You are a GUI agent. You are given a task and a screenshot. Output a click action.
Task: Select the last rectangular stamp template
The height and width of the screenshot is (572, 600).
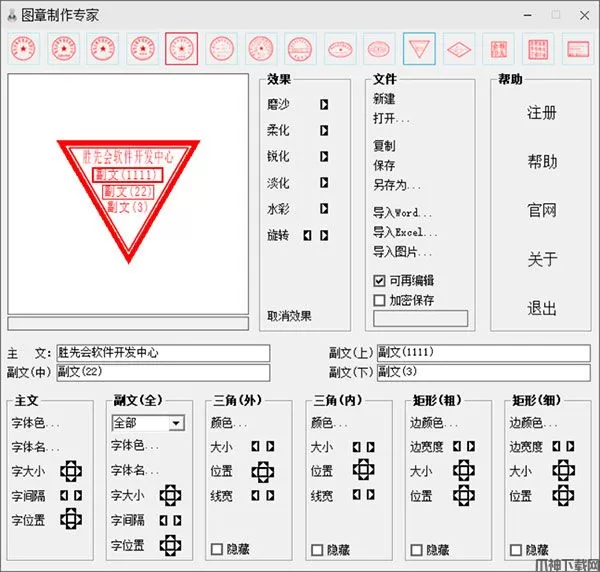click(578, 49)
